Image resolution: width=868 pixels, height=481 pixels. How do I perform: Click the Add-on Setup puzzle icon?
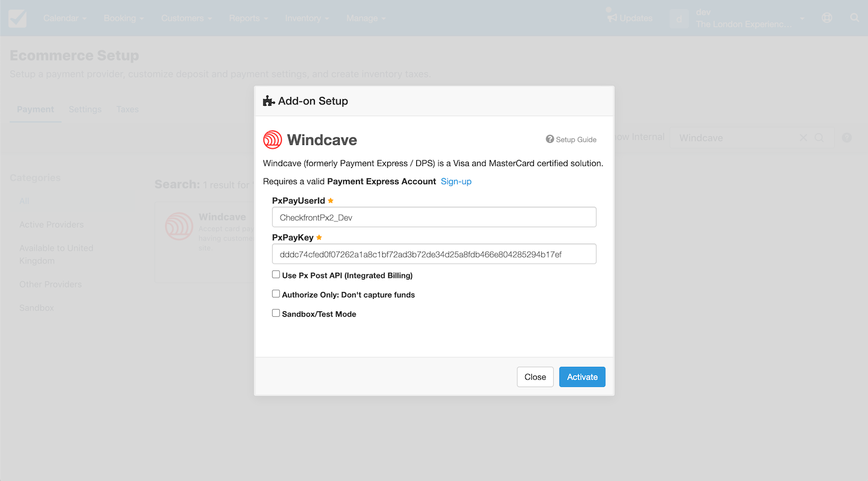[x=269, y=101]
